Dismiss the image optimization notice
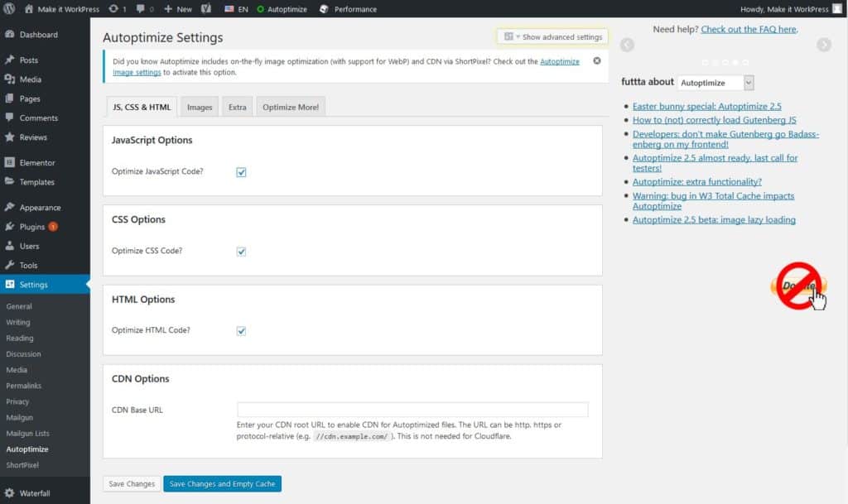The width and height of the screenshot is (848, 504). pyautogui.click(x=597, y=60)
